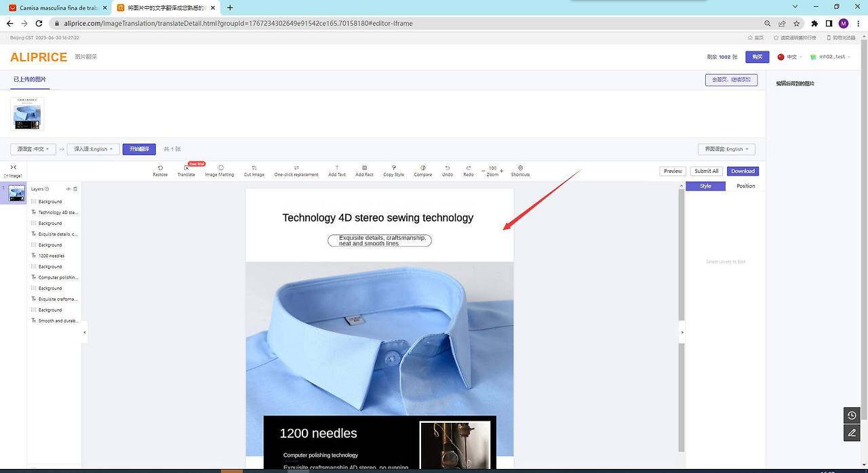Go back in the browser

(x=9, y=23)
